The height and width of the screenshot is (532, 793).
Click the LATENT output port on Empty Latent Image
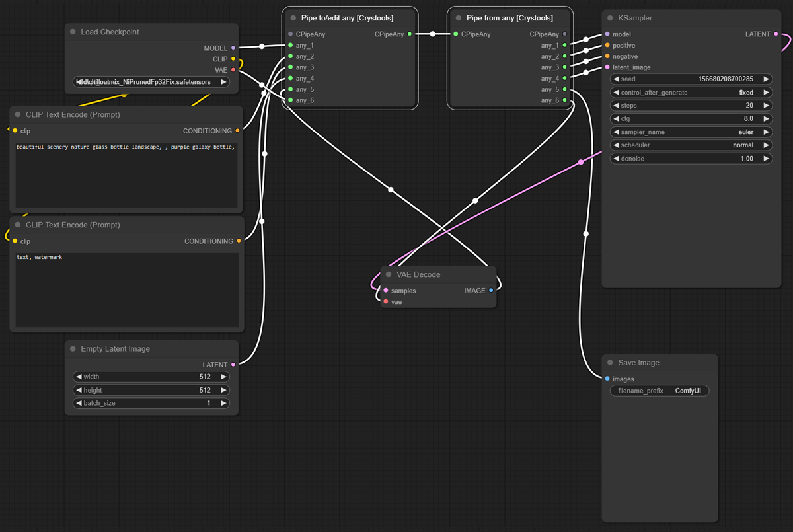[233, 365]
